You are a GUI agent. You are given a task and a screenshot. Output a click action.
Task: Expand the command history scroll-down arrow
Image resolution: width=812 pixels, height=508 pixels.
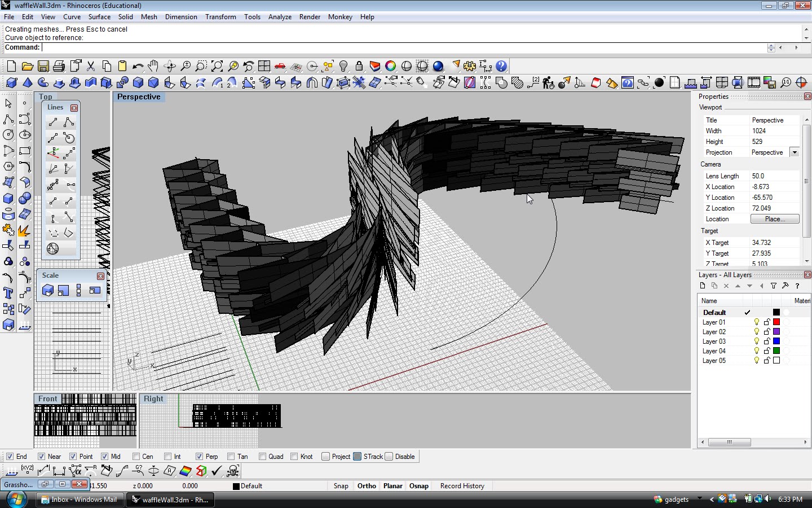[806, 38]
